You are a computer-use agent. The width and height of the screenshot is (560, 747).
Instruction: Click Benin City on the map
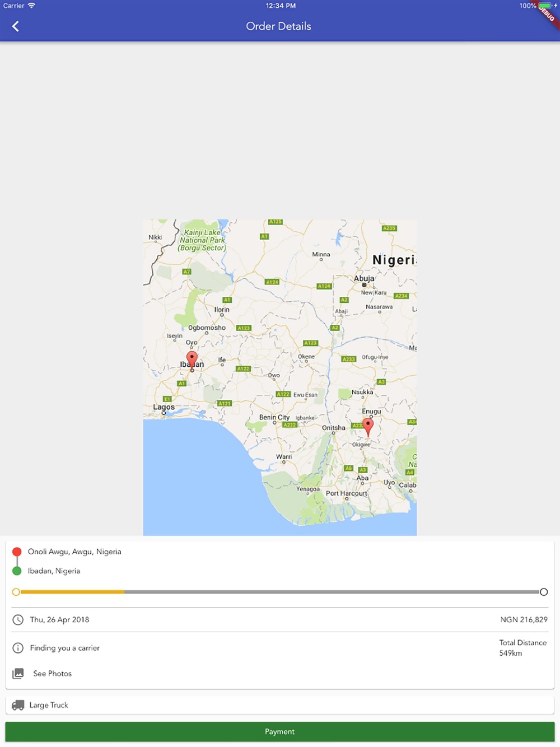[274, 417]
